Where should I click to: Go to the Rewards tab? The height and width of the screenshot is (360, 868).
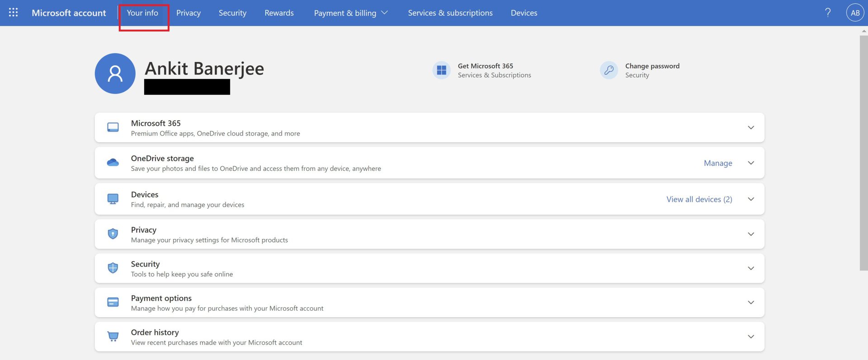[279, 13]
